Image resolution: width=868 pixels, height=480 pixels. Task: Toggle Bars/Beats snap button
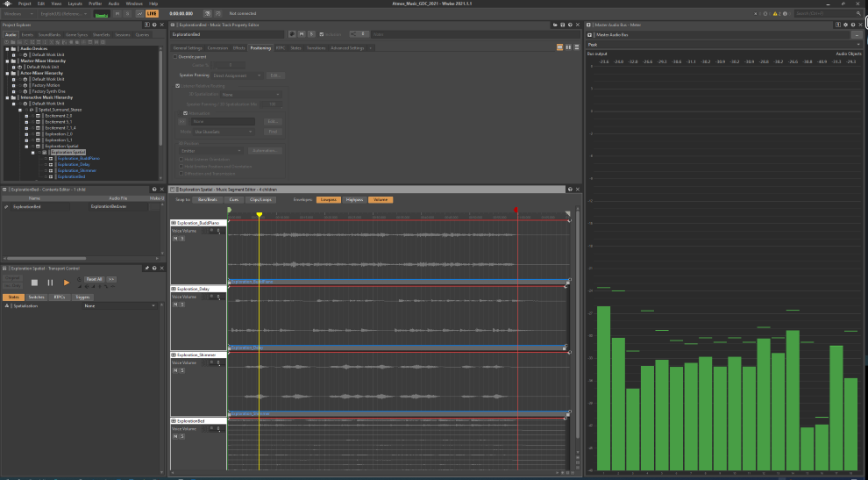[208, 199]
